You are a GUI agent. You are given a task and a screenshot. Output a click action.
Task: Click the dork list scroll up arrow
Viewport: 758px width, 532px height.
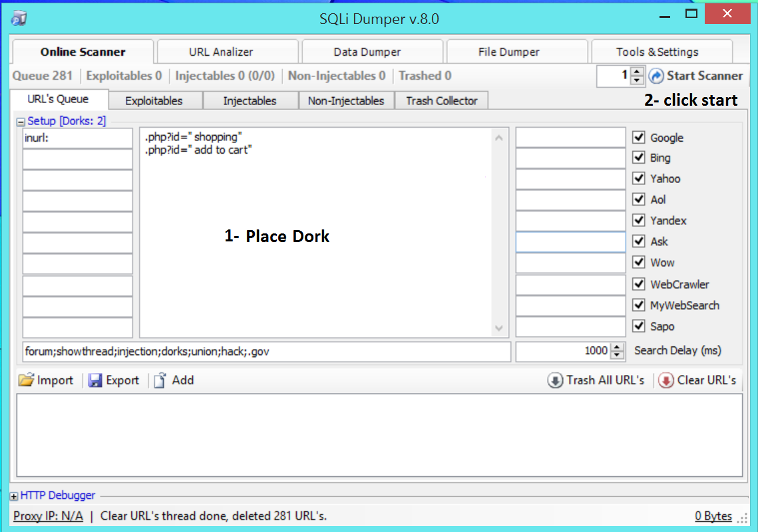click(x=499, y=138)
